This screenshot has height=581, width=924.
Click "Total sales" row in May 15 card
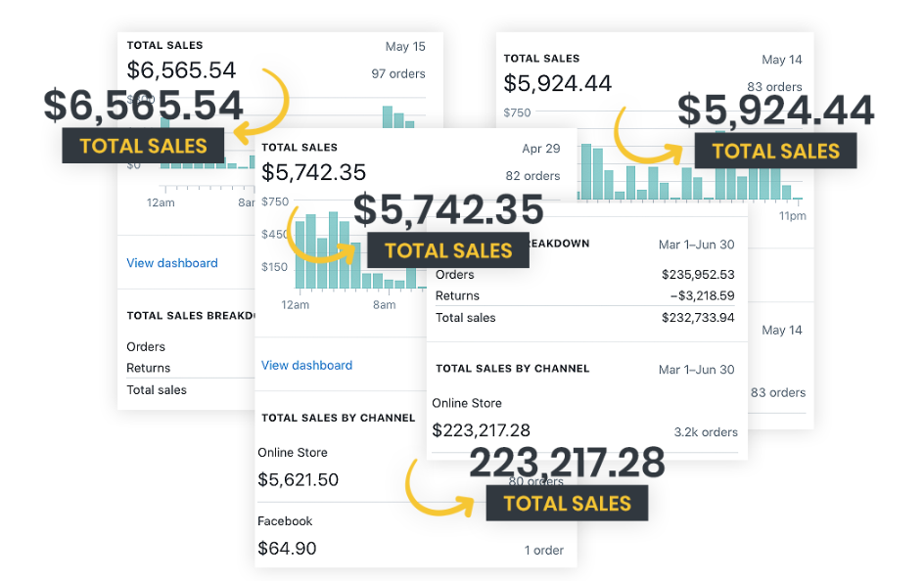click(157, 389)
